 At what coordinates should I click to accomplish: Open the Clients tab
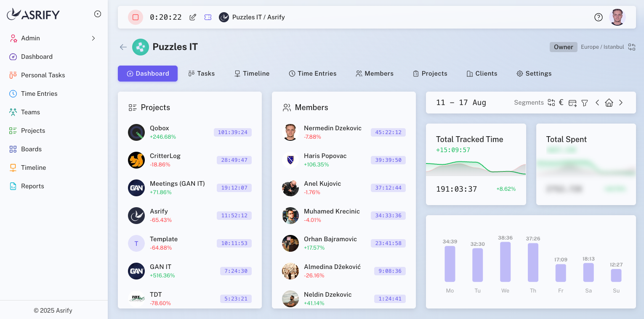(x=482, y=74)
